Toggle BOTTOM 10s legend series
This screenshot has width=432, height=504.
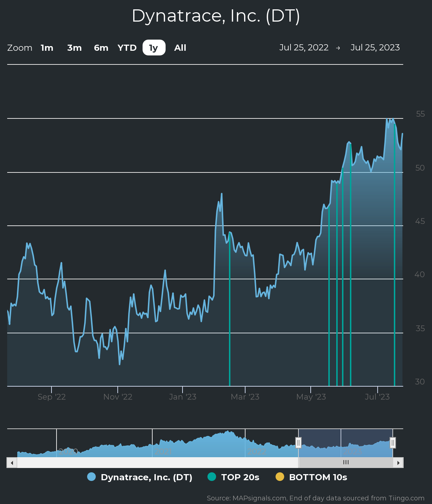pyautogui.click(x=311, y=477)
